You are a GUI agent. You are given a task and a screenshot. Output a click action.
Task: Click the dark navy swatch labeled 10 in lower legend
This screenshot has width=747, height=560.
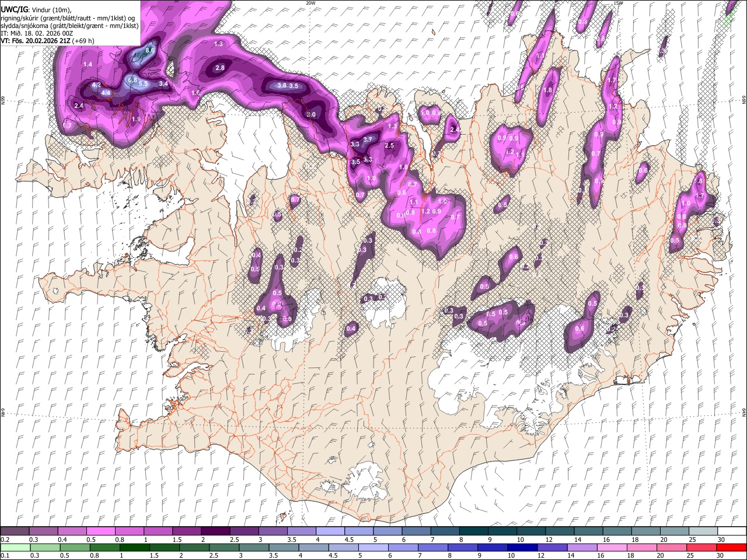pyautogui.click(x=522, y=547)
